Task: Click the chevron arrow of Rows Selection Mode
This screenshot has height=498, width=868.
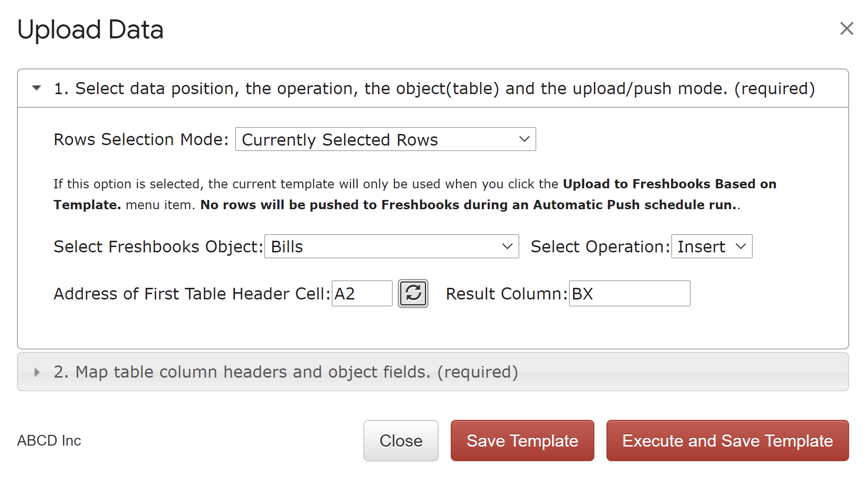Action: 524,139
